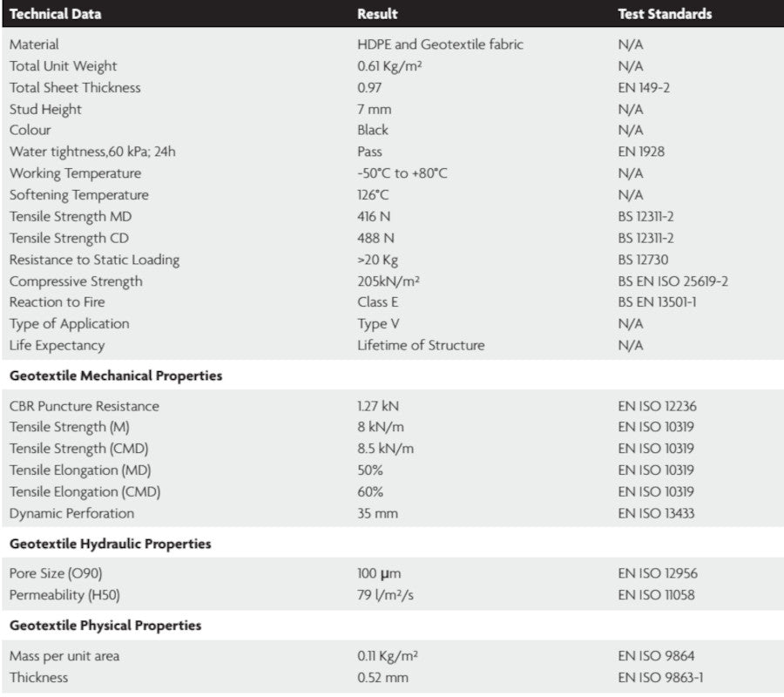The width and height of the screenshot is (784, 697).
Task: Select the Geotextile Physical Properties section heading
Action: [x=105, y=626]
